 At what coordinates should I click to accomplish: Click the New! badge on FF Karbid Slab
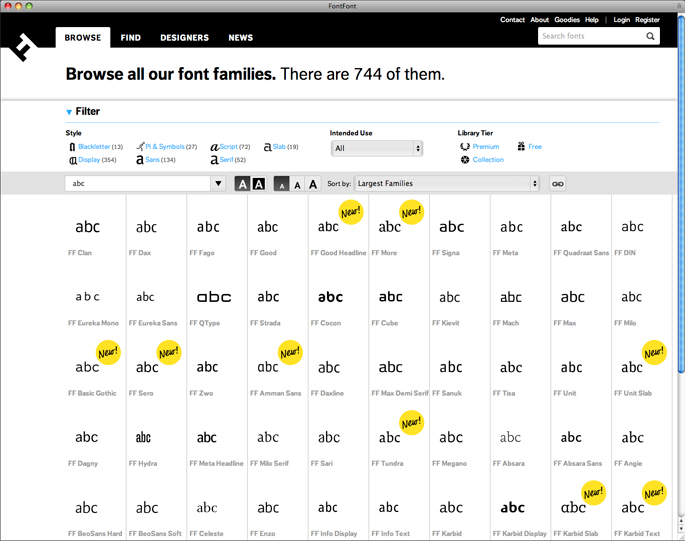[593, 493]
